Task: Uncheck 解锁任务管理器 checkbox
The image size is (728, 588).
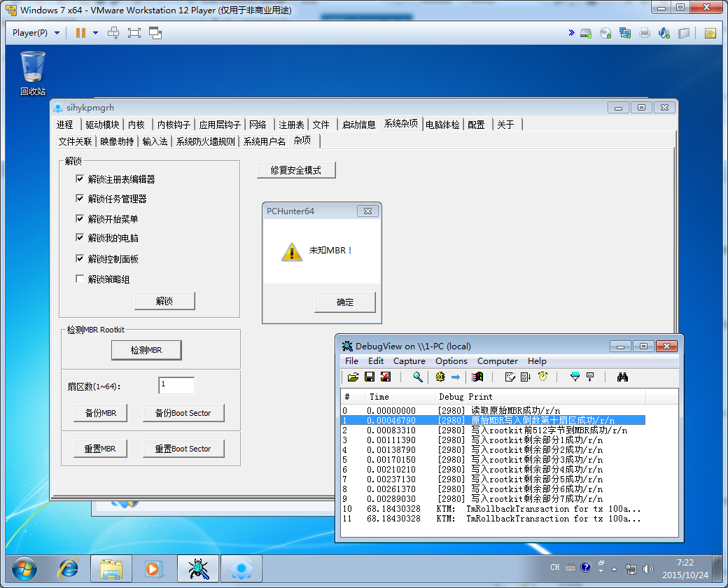Action: click(80, 199)
